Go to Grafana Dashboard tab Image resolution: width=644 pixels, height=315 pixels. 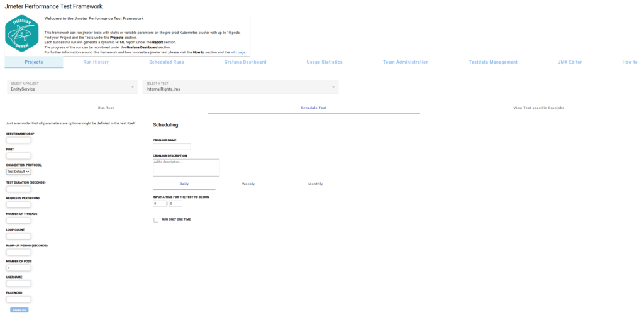pos(245,62)
